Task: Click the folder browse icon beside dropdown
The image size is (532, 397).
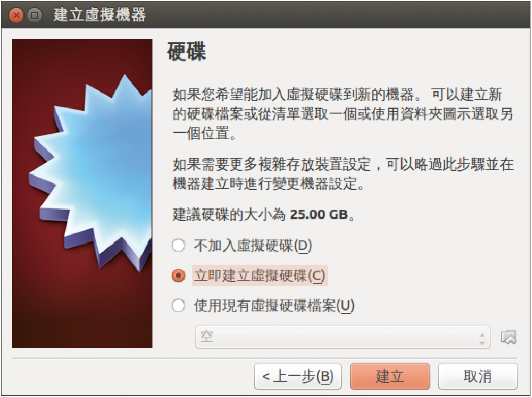Action: click(508, 337)
